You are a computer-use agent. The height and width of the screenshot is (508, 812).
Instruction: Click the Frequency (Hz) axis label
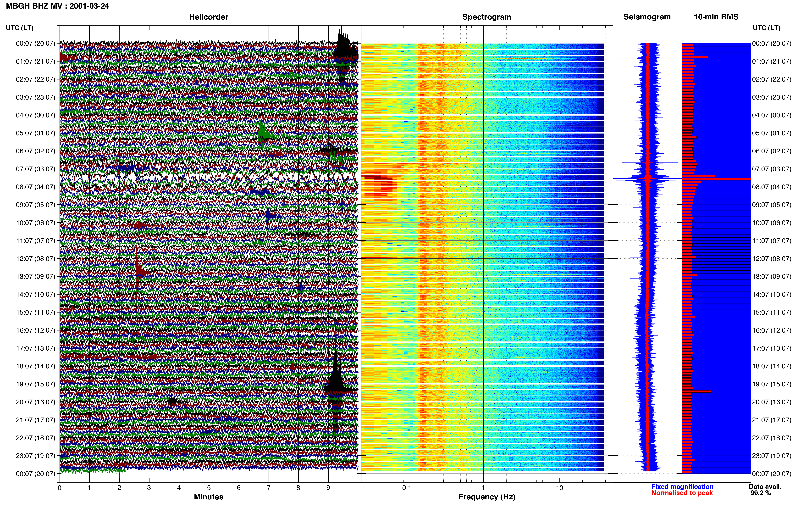point(487,497)
